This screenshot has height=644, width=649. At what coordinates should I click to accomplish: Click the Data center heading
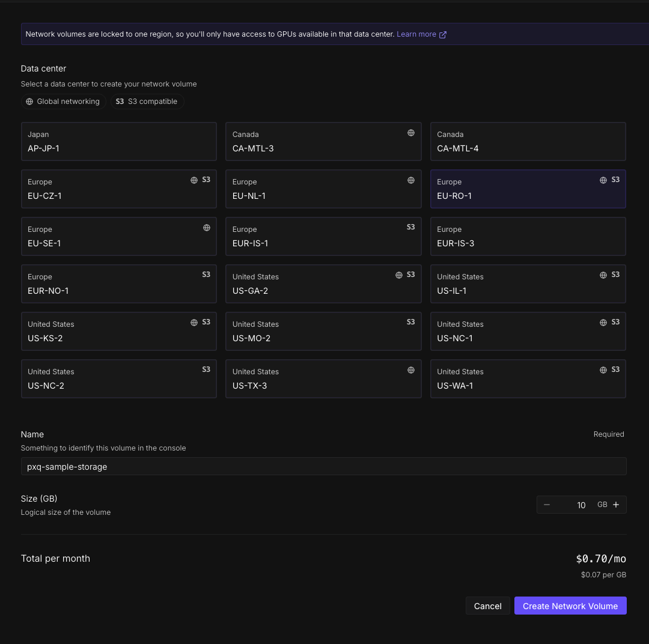43,68
